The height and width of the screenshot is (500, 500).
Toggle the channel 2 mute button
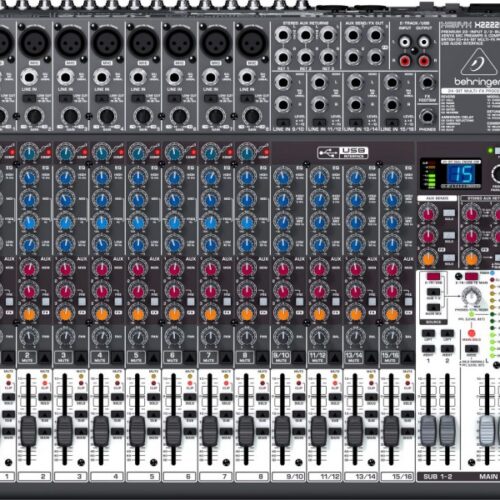[44, 358]
